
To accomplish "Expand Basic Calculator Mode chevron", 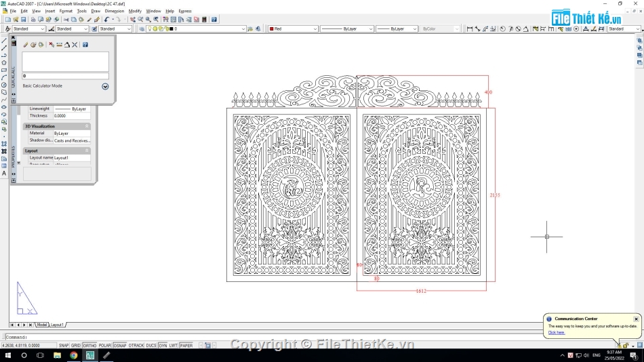I will 105,86.
